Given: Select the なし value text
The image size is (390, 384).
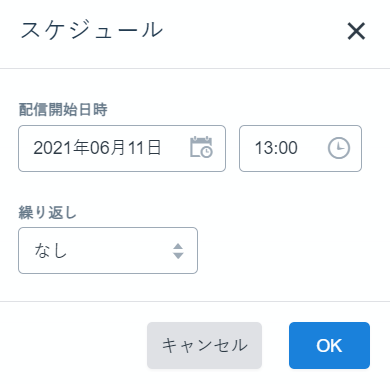Looking at the screenshot, I should (x=51, y=251).
